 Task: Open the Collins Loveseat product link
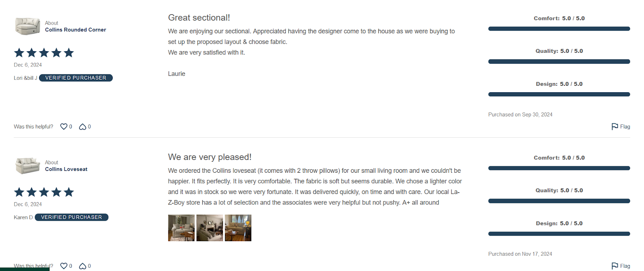click(x=66, y=169)
